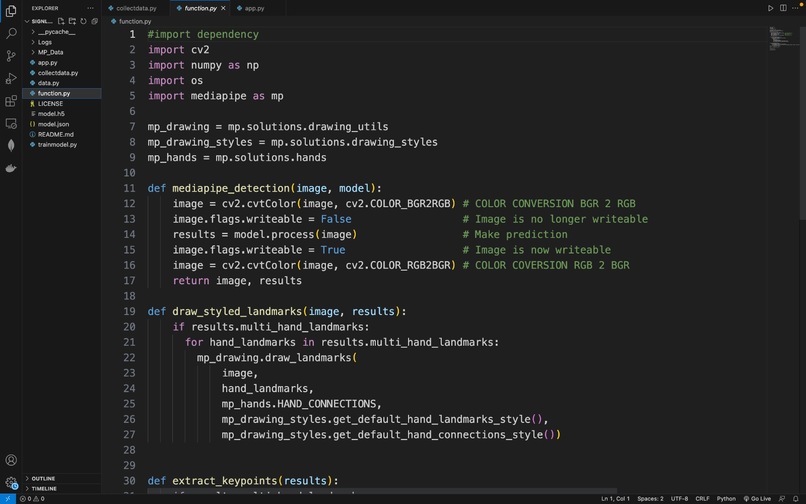Expand the __pycache__ folder
Image resolution: width=806 pixels, height=504 pixels.
click(57, 32)
